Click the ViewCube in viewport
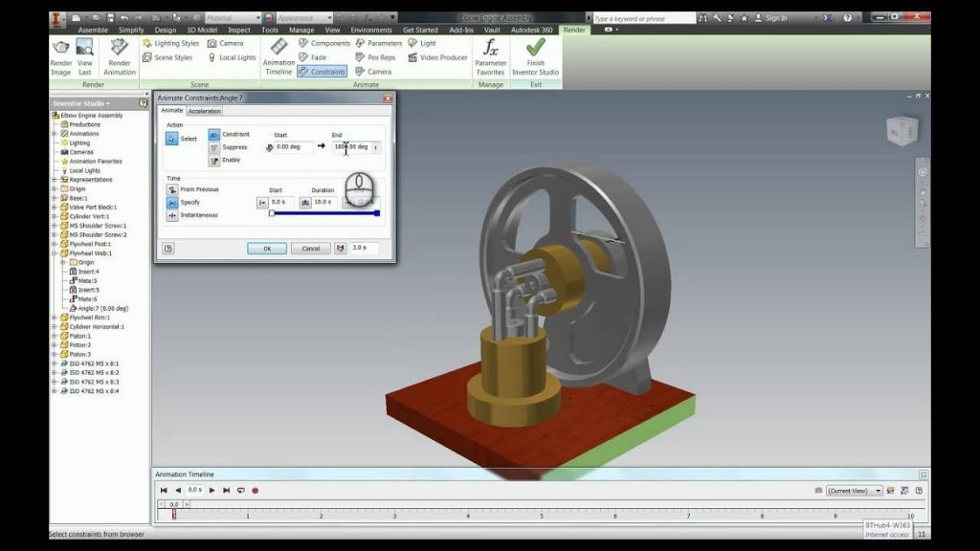Viewport: 980px width, 551px height. pos(902,130)
